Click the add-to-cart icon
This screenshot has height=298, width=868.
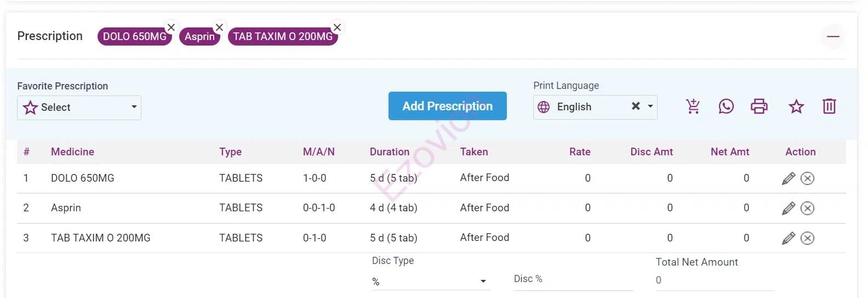point(693,106)
